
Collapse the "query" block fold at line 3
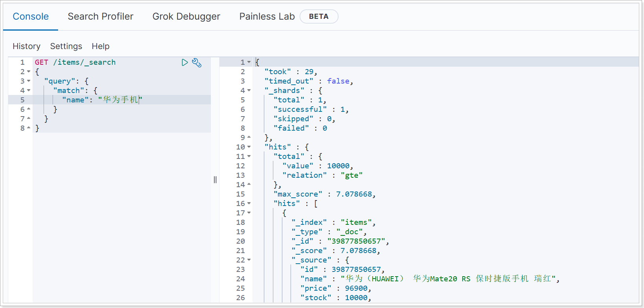[x=29, y=81]
